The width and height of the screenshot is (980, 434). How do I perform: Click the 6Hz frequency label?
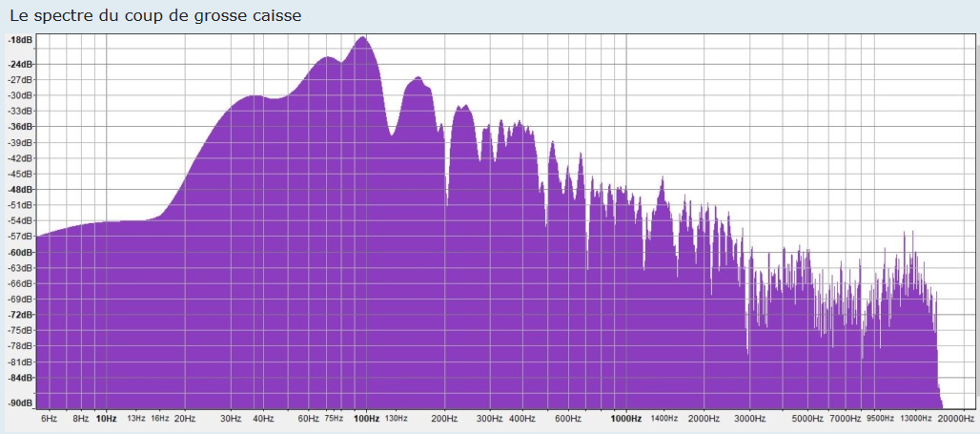click(49, 418)
